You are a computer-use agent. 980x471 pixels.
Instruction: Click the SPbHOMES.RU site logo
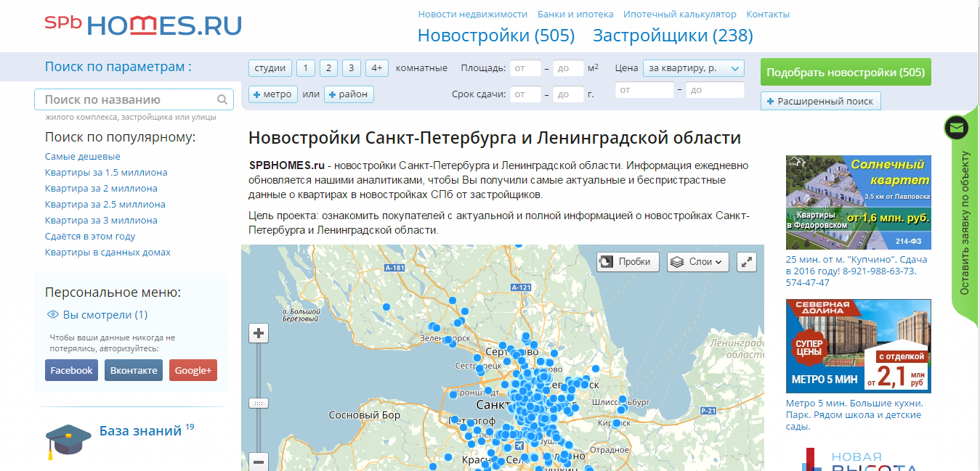tap(143, 25)
